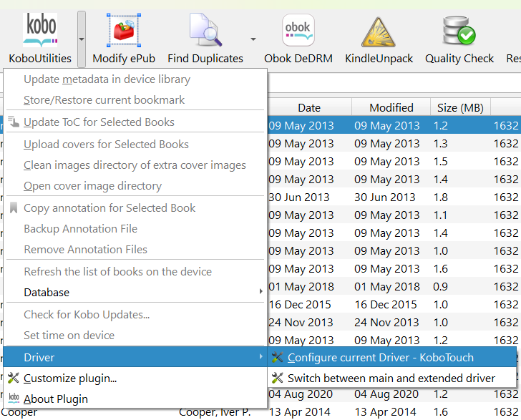Choose Configure current Driver - KoboTouch
The width and height of the screenshot is (521, 420).
pyautogui.click(x=392, y=358)
